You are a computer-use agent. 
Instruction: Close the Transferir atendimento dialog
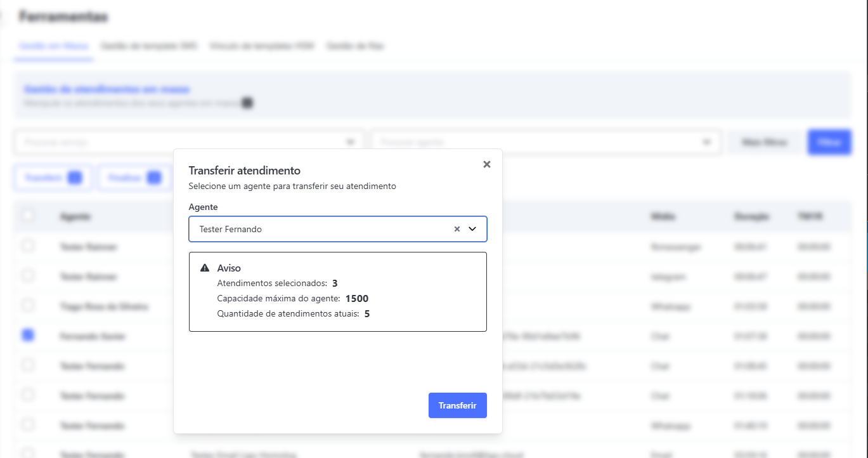[487, 164]
